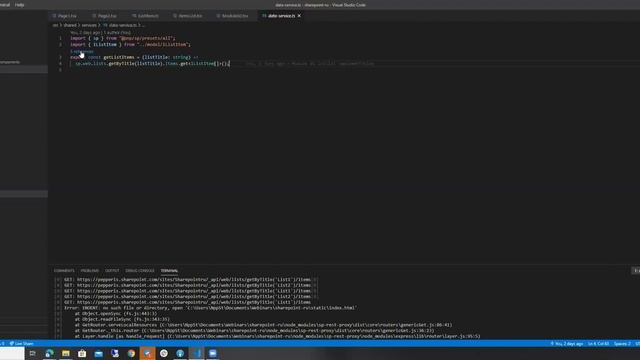
Task: Click 'shared' in the breadcrumb path
Action: pyautogui.click(x=70, y=25)
